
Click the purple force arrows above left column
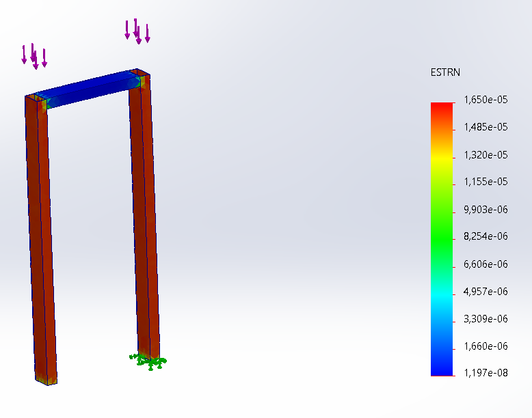(x=34, y=56)
